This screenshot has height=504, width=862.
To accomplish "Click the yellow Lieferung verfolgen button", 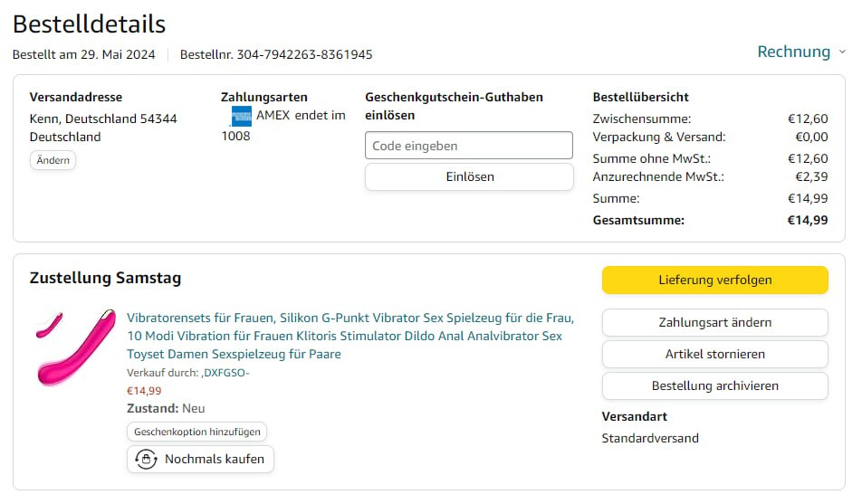I will click(714, 281).
